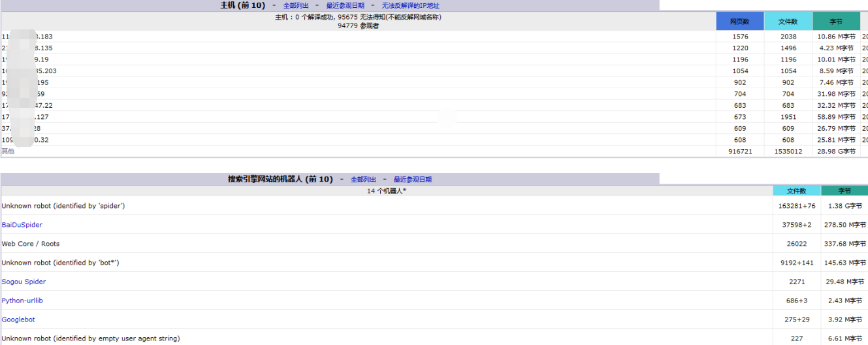Click the blue 网页数 column header
868x345 pixels.
click(740, 22)
